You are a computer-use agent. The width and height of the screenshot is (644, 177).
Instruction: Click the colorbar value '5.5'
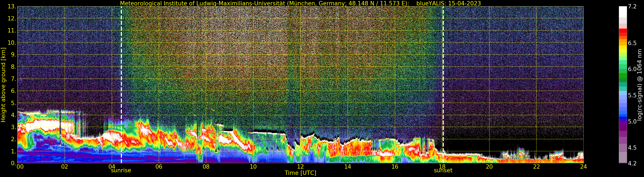[x=632, y=95]
